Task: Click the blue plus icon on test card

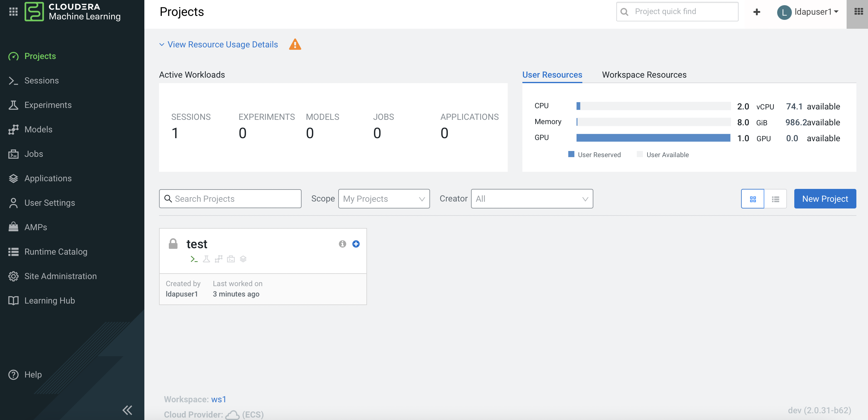Action: (356, 244)
